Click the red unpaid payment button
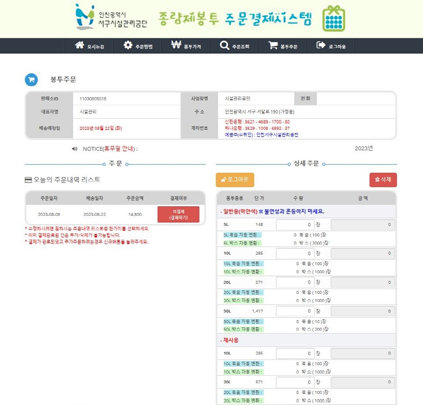Viewport: 423px width, 405px height. pos(178,214)
